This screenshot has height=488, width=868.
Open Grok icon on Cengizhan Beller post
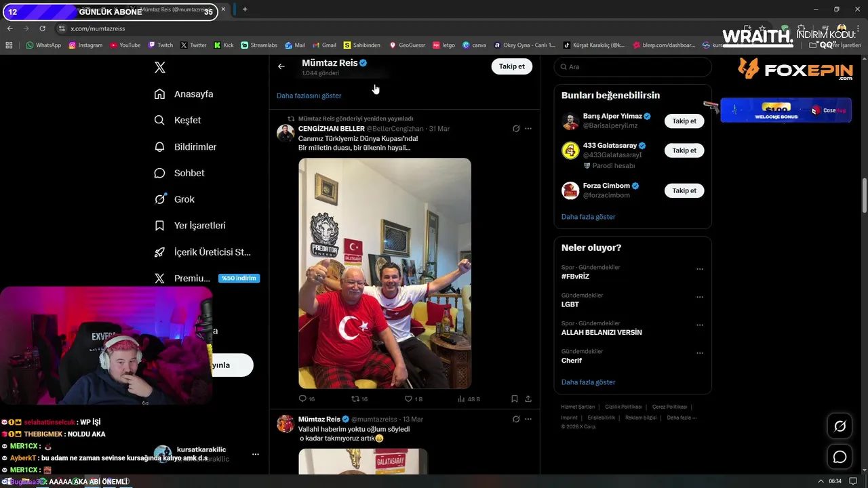coord(516,129)
